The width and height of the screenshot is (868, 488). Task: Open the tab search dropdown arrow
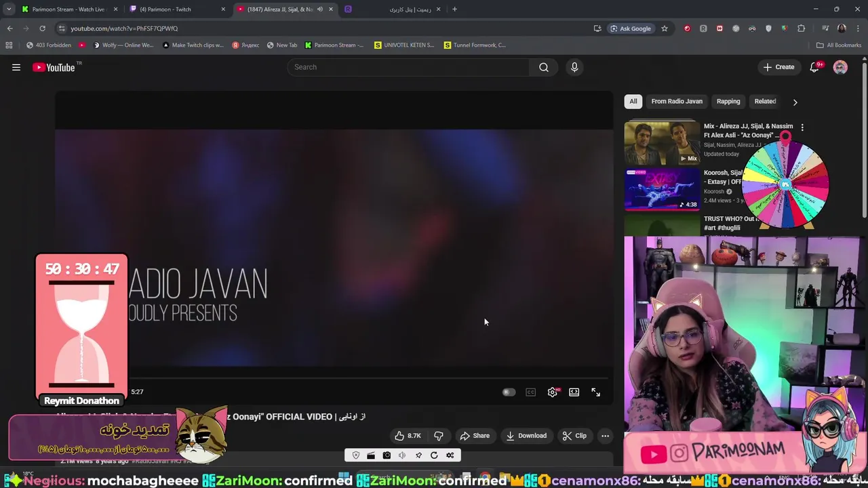click(9, 9)
